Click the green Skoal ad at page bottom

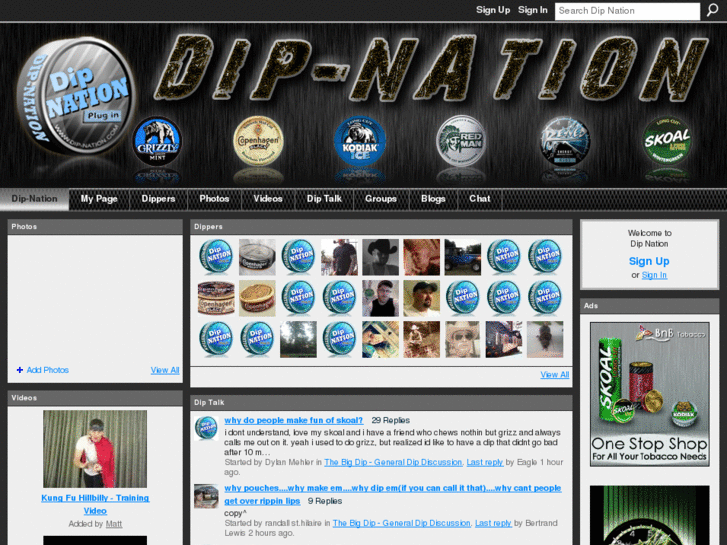(650, 515)
